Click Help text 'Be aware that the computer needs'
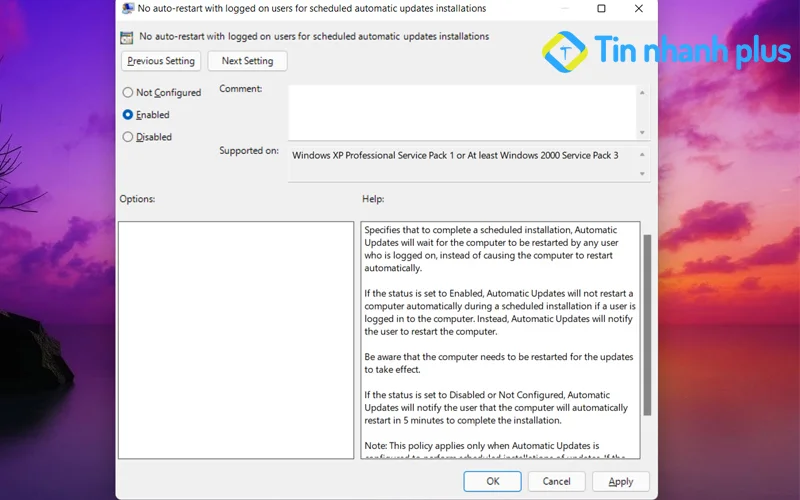Screen dimensions: 800x500 [x=498, y=363]
